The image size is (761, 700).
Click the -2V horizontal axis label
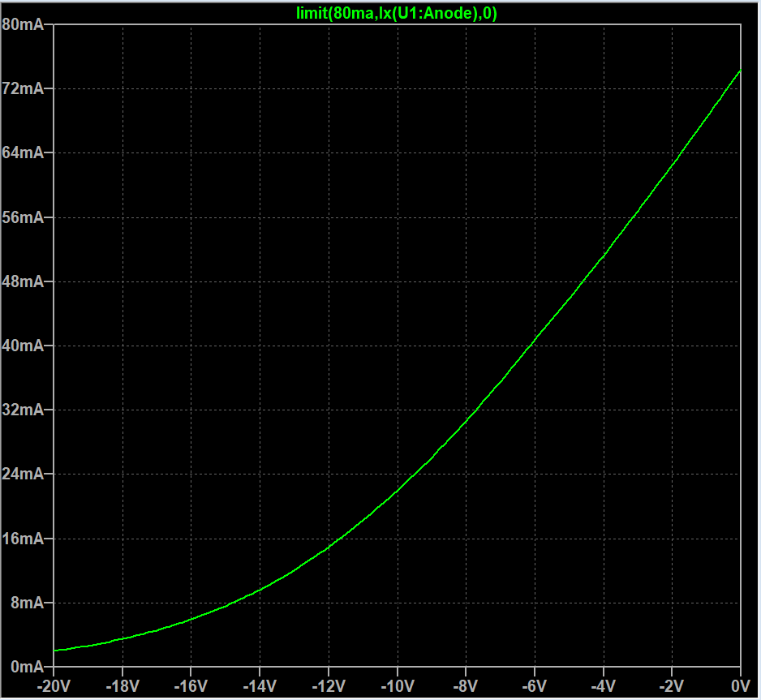click(x=672, y=686)
